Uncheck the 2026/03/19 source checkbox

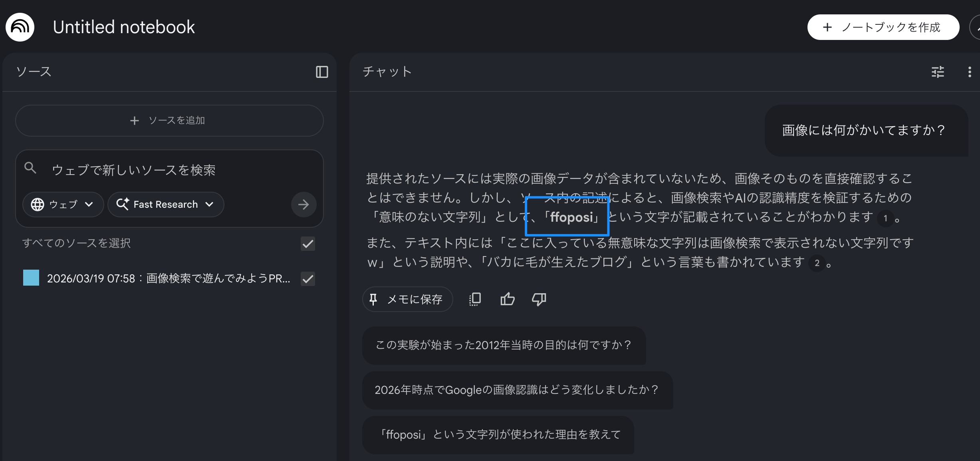307,279
